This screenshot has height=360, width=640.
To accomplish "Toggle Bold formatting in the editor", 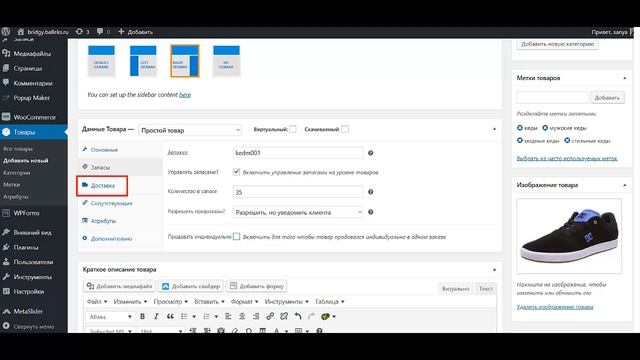I will [x=142, y=316].
